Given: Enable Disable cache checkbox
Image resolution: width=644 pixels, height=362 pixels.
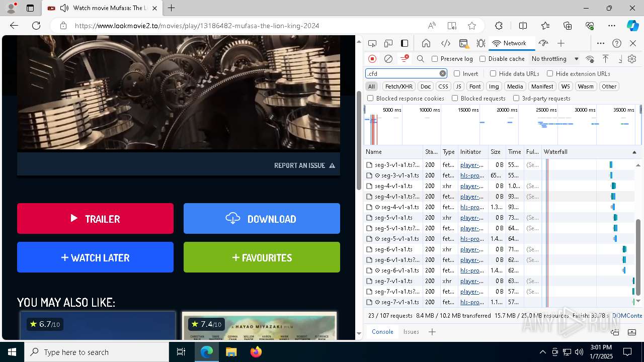Looking at the screenshot, I should pyautogui.click(x=482, y=59).
